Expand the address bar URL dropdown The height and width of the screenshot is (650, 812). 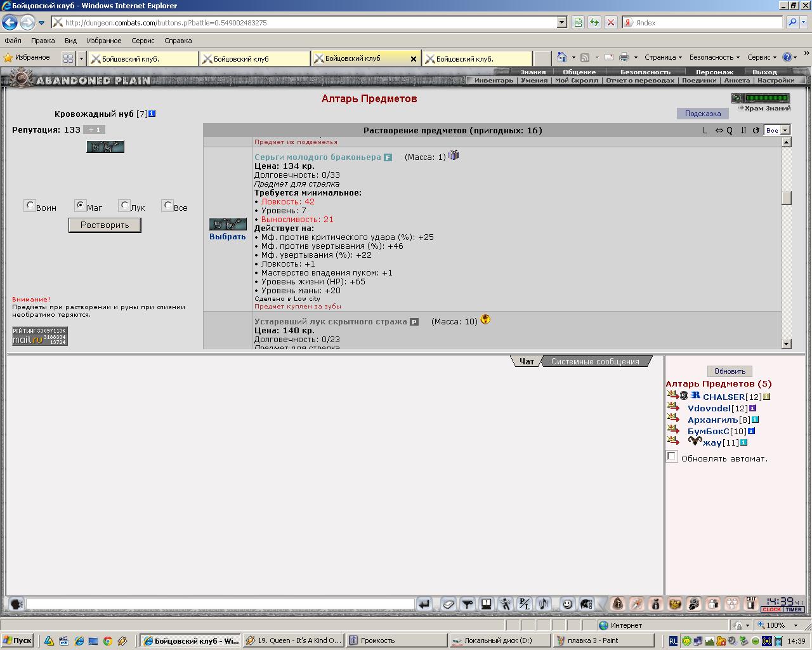click(562, 22)
